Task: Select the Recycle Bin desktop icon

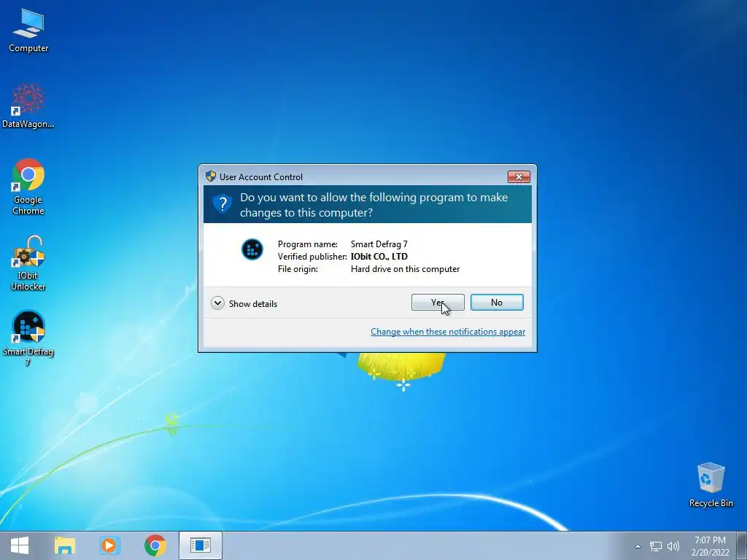Action: click(711, 485)
